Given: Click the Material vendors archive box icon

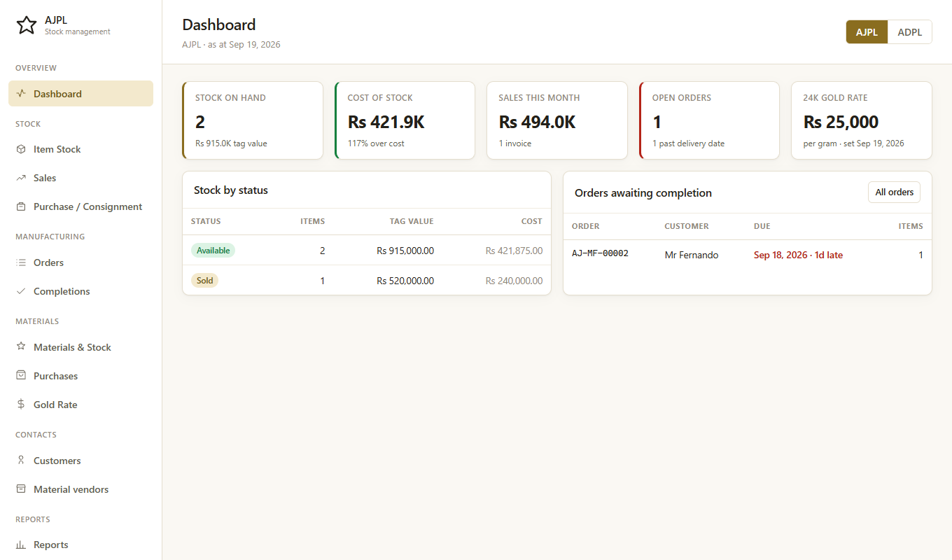Looking at the screenshot, I should (x=21, y=489).
